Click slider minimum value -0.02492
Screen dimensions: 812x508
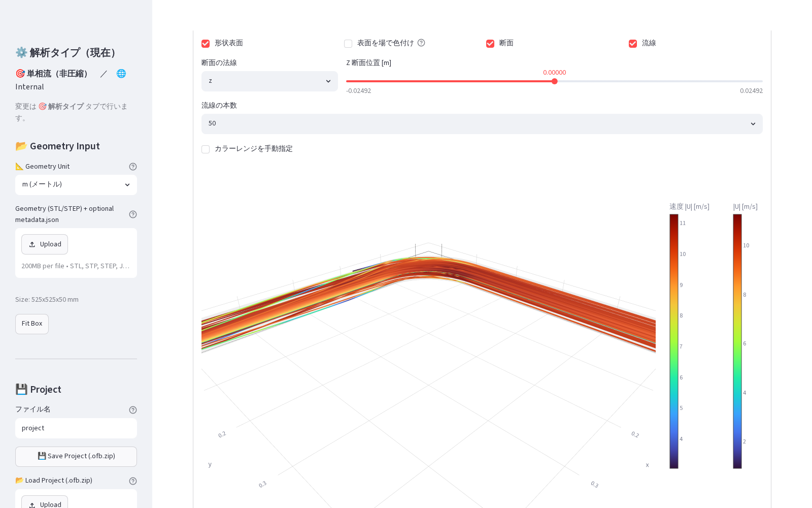[x=358, y=91]
